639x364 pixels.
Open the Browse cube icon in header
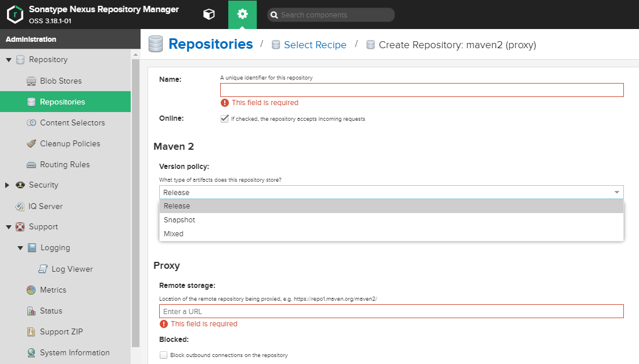[x=209, y=15]
